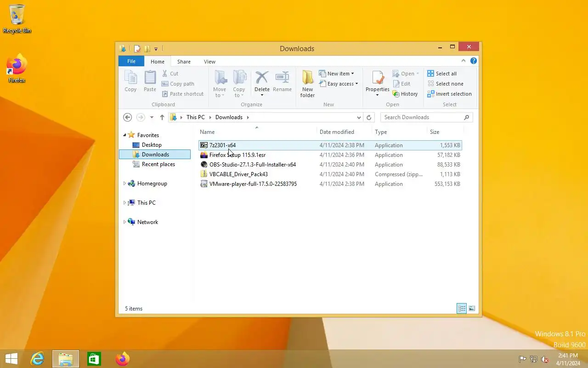588x368 pixels.
Task: Switch to the Share ribbon tab
Action: click(x=184, y=61)
